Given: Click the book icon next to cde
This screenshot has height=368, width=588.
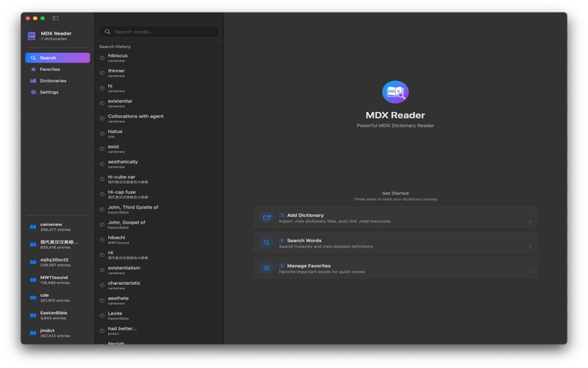Looking at the screenshot, I should coord(33,297).
